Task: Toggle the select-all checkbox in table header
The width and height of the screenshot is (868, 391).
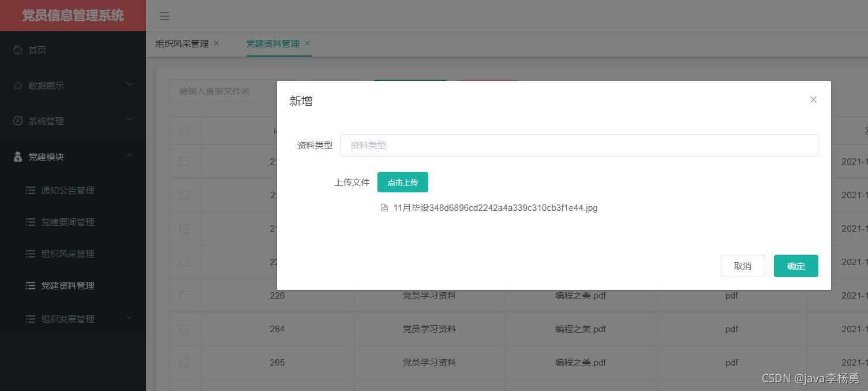Action: [184, 131]
